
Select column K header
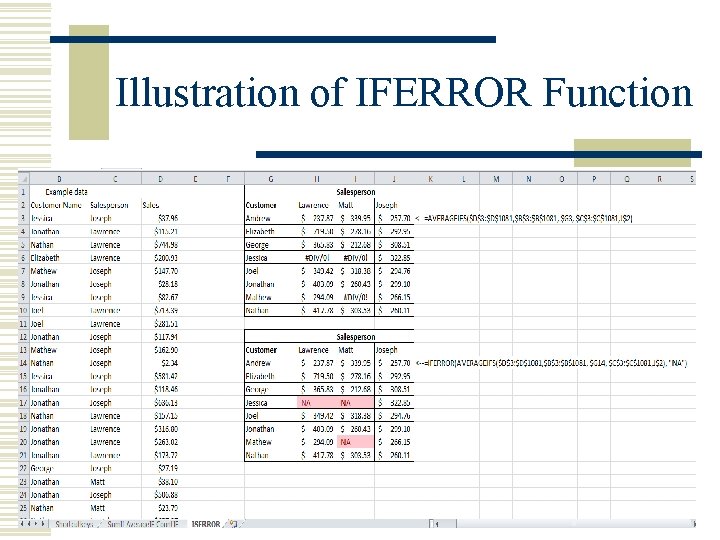[430, 179]
